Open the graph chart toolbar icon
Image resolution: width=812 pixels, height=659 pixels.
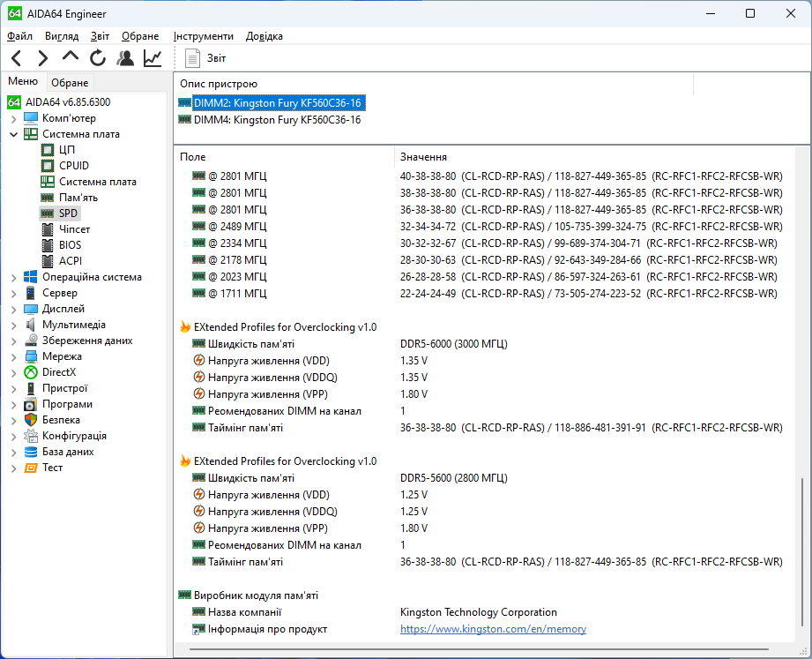(x=153, y=58)
